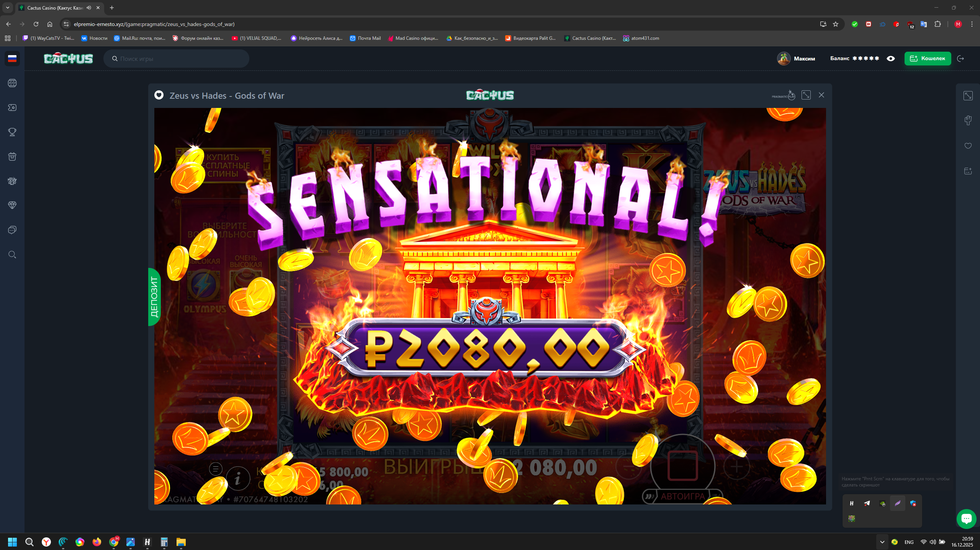Click the cactus icon in right panel
The image size is (980, 550).
point(968,121)
